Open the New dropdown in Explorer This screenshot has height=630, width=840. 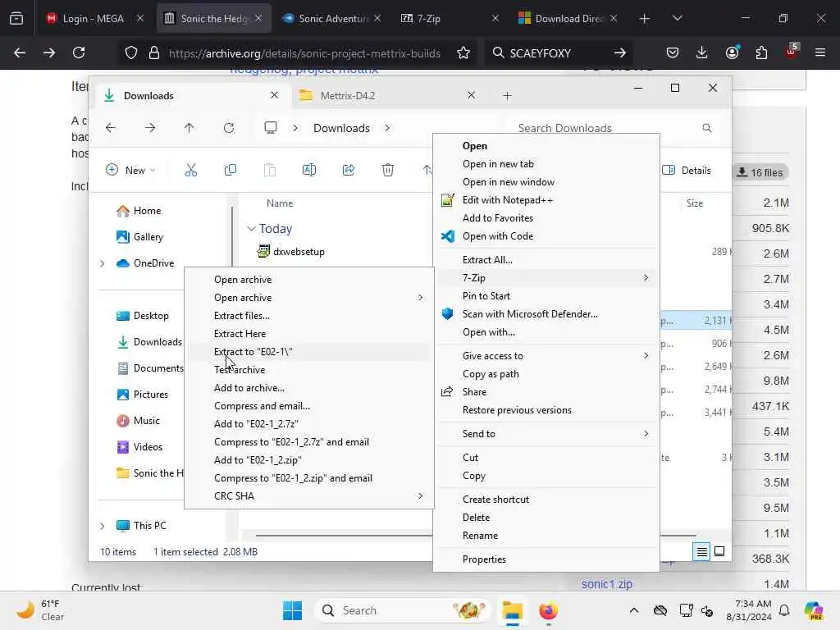[130, 171]
